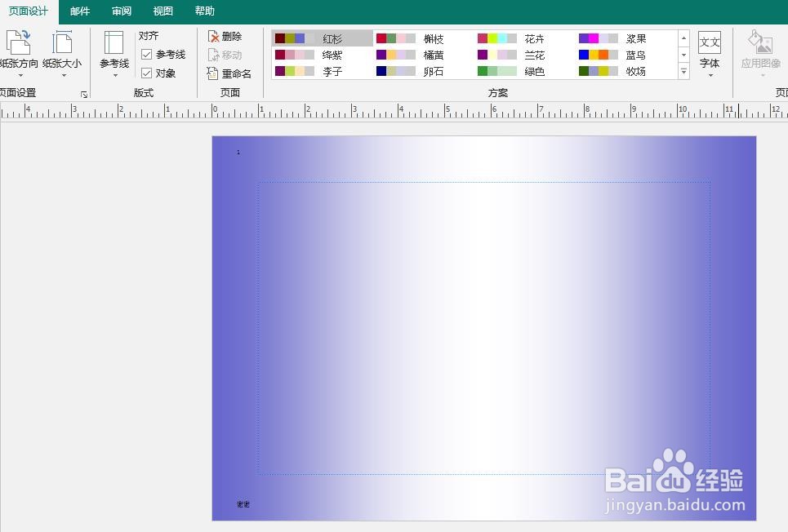Viewport: 788px width, 532px height.
Task: Toggle the 参考线 alignment checkbox
Action: (x=147, y=54)
